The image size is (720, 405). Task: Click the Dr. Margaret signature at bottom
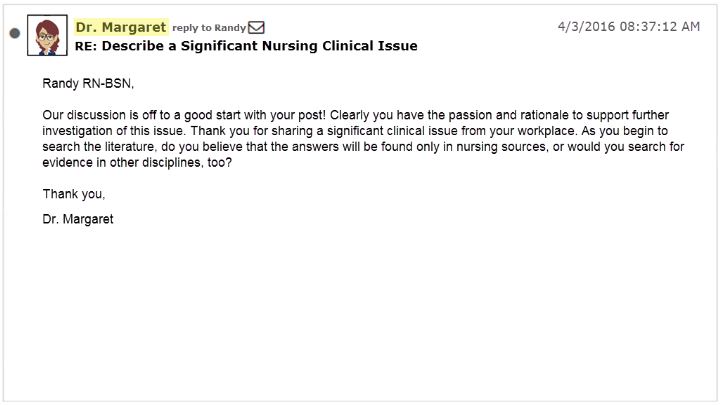coord(78,219)
